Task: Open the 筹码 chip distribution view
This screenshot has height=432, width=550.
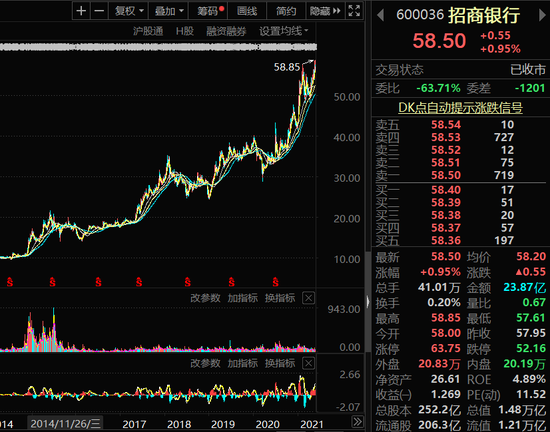Action: point(208,11)
